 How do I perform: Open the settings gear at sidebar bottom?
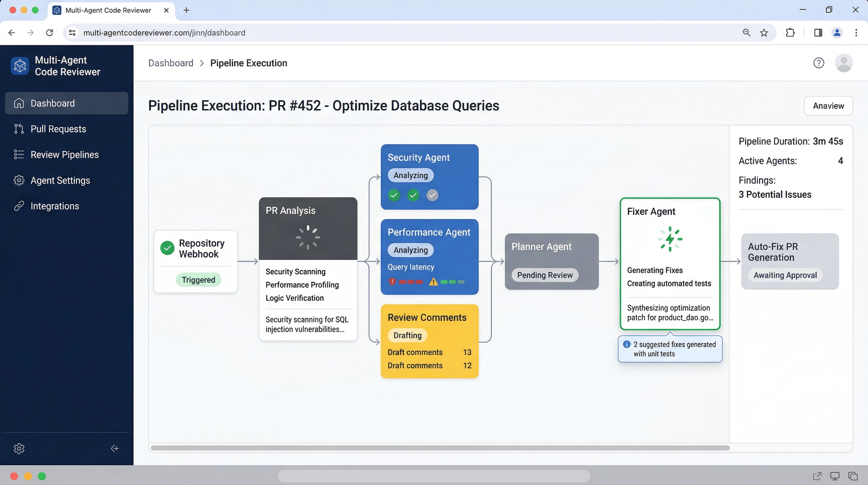[19, 449]
